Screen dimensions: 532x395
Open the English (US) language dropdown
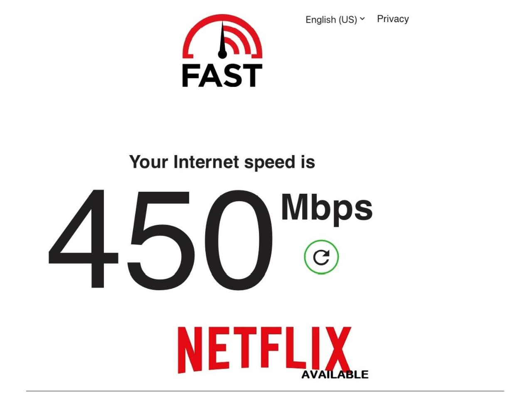click(335, 20)
